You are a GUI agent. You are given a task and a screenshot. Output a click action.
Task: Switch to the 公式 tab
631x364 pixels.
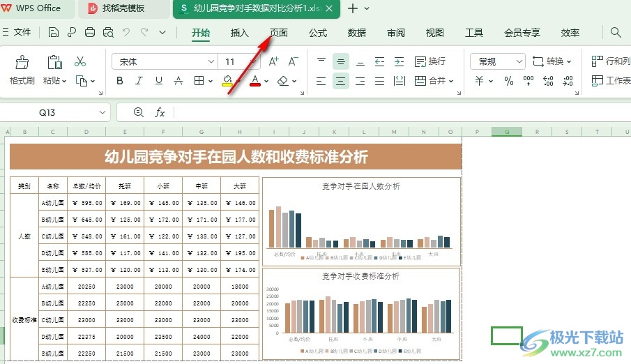click(x=317, y=33)
